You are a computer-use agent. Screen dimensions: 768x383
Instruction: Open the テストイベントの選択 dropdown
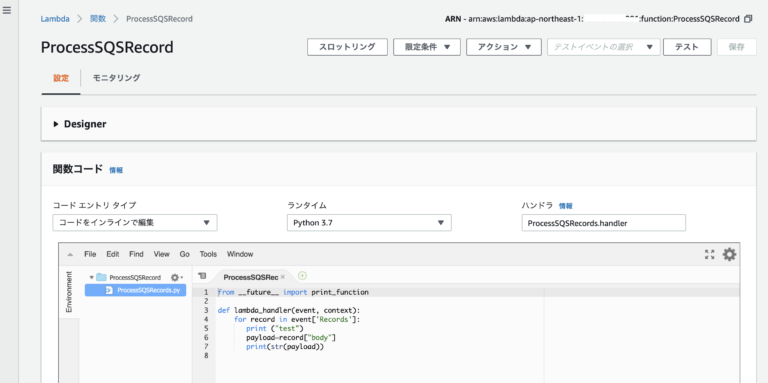[604, 47]
